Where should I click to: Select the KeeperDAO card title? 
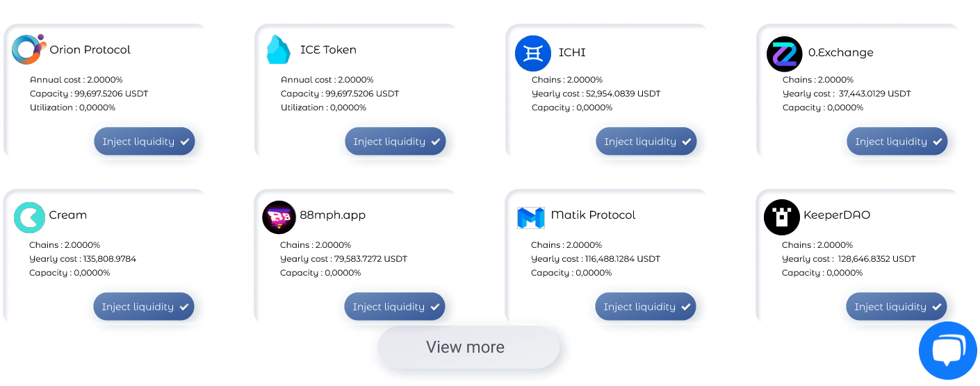click(837, 215)
